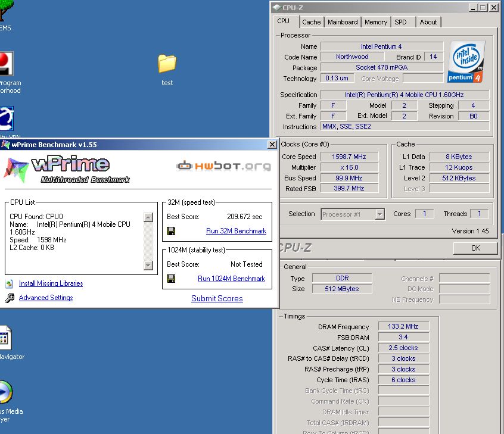This screenshot has height=434, width=504.
Task: Click the Submit Scores link
Action: [217, 298]
